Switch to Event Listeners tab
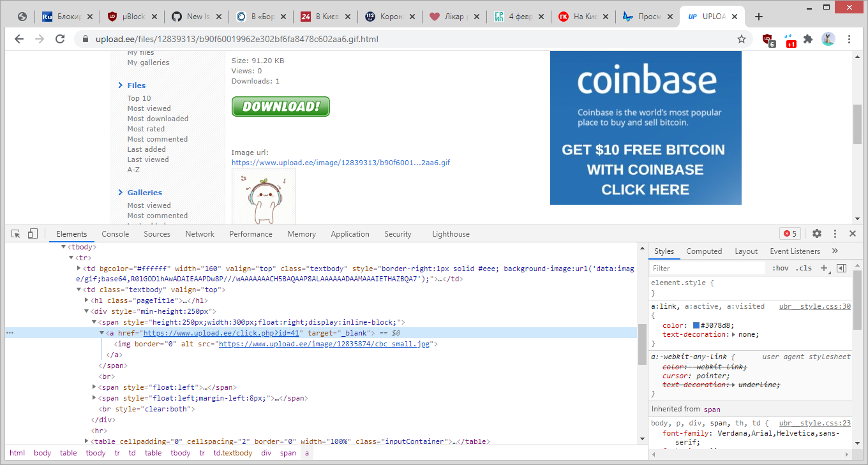This screenshot has width=868, height=465. click(795, 251)
